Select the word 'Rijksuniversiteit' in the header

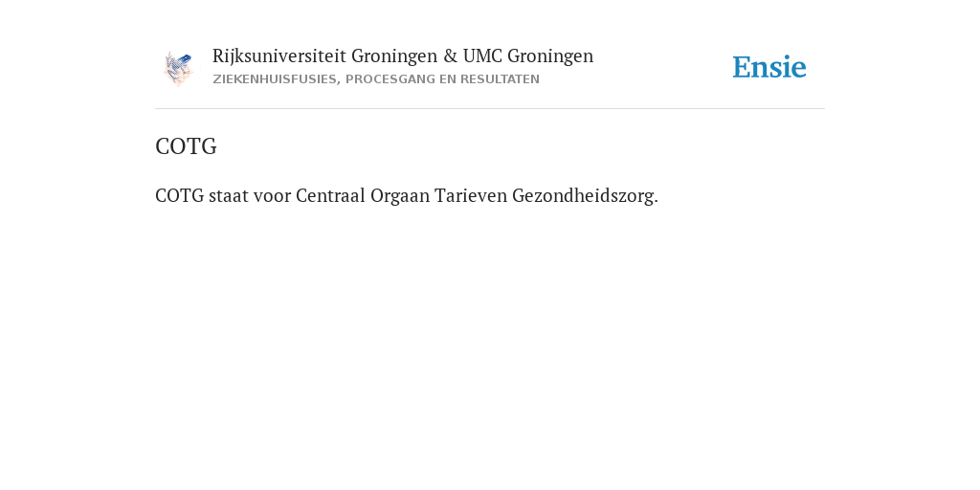tap(279, 56)
